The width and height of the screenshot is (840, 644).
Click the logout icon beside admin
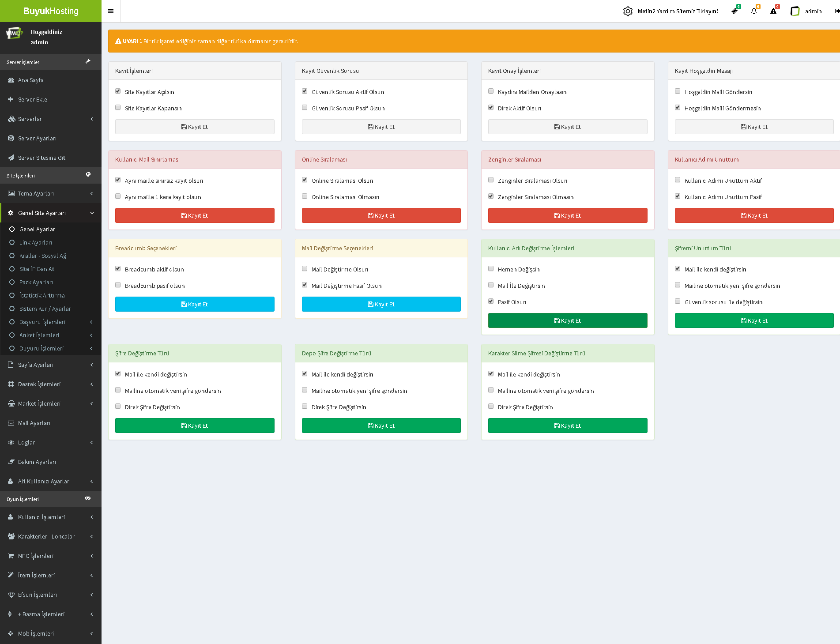pos(836,11)
